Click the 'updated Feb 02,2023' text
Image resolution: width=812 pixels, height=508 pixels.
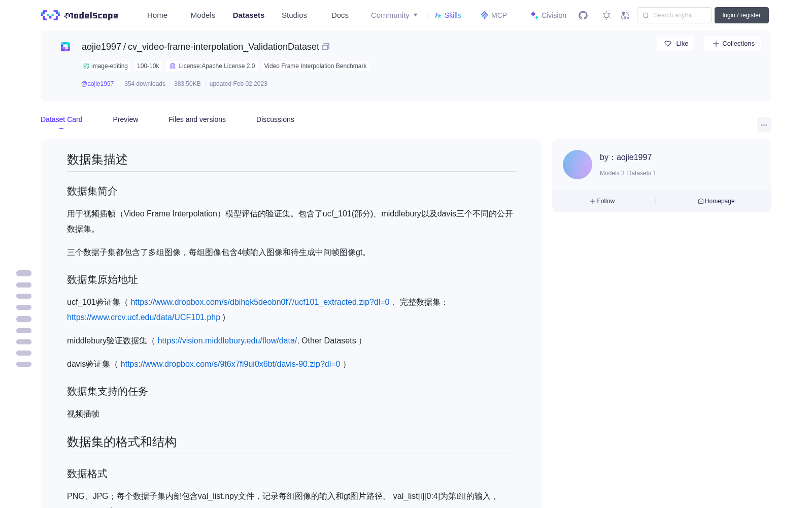pos(238,84)
